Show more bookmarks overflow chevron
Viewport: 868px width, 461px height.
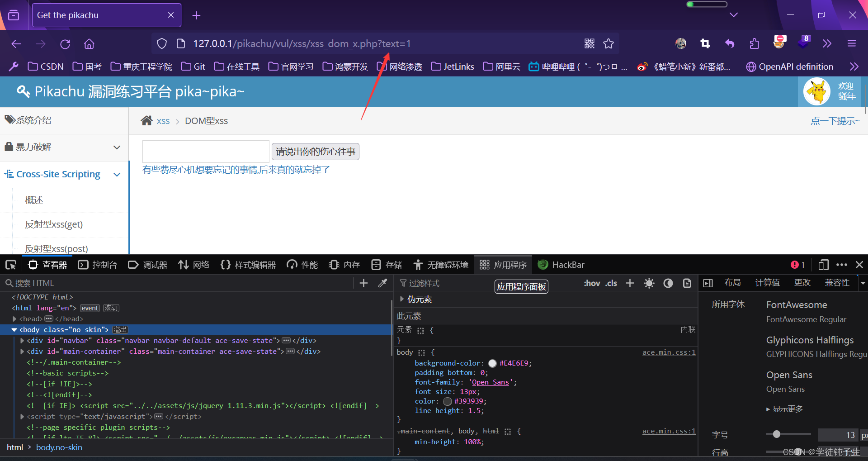(x=854, y=67)
